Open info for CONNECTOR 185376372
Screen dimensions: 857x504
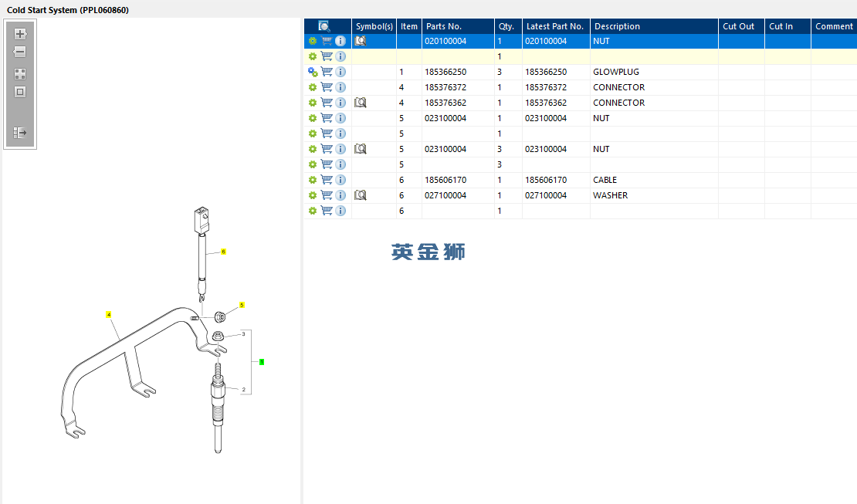[x=340, y=87]
